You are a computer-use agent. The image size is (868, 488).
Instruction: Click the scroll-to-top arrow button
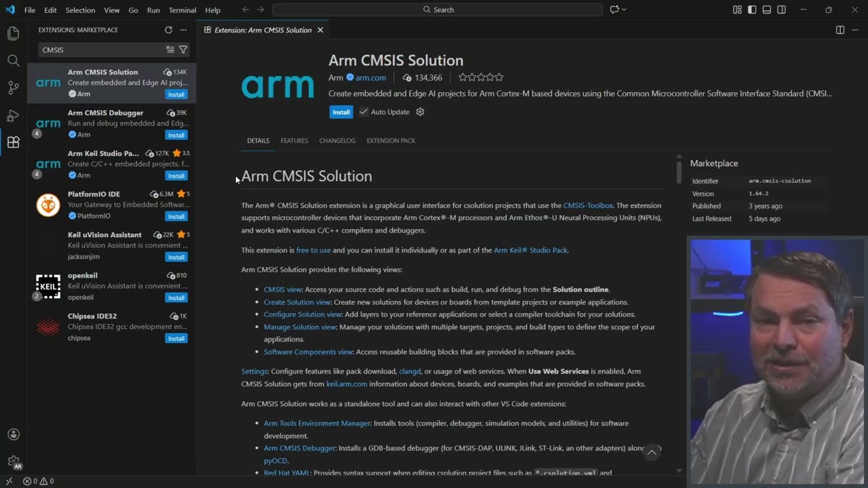pyautogui.click(x=652, y=453)
